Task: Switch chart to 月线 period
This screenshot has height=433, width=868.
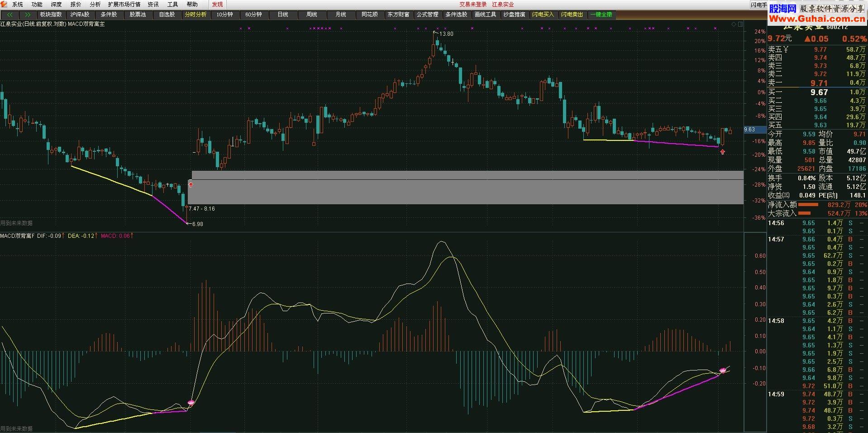Action: click(x=340, y=14)
